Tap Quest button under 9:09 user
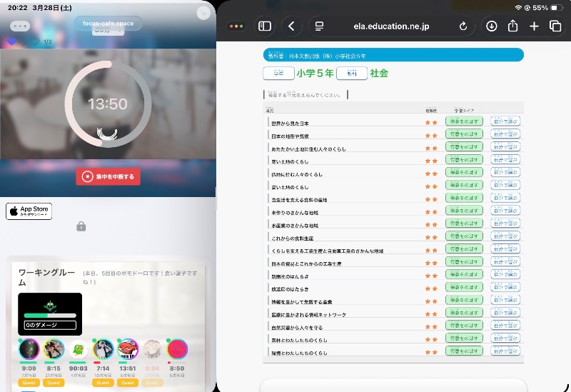This screenshot has width=571, height=392. click(29, 383)
